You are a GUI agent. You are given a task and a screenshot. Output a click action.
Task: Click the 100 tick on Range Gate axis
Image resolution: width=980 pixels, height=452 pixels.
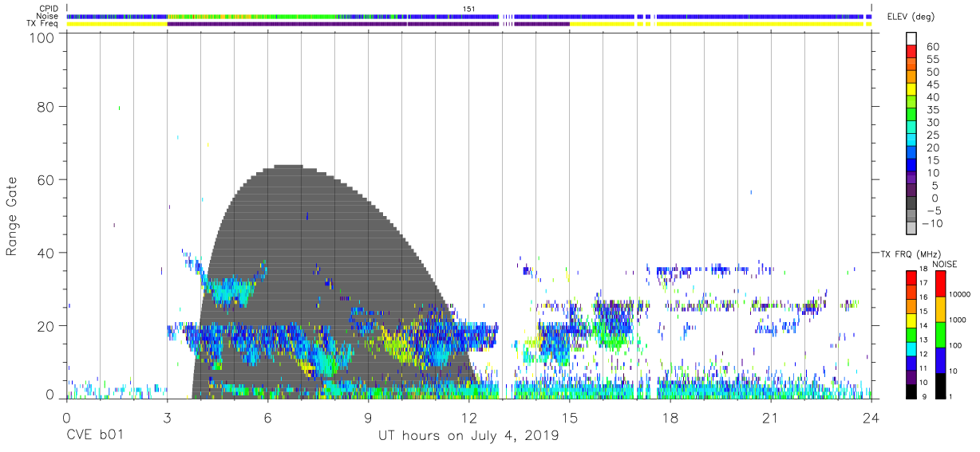tap(41, 37)
